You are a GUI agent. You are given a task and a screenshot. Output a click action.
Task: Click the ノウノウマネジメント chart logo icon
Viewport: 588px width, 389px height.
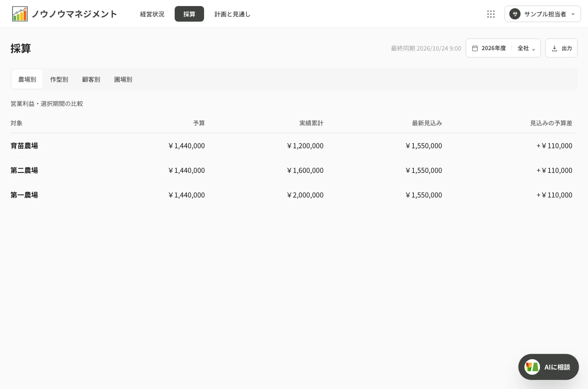[20, 14]
